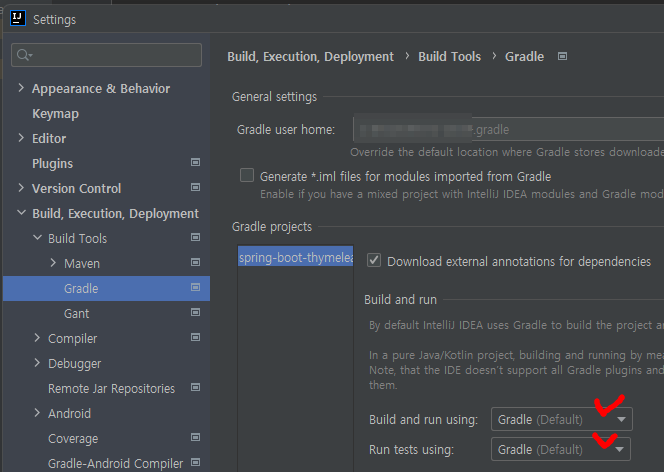Image resolution: width=664 pixels, height=472 pixels.
Task: Click Build Tools breadcrumb
Action: (449, 57)
